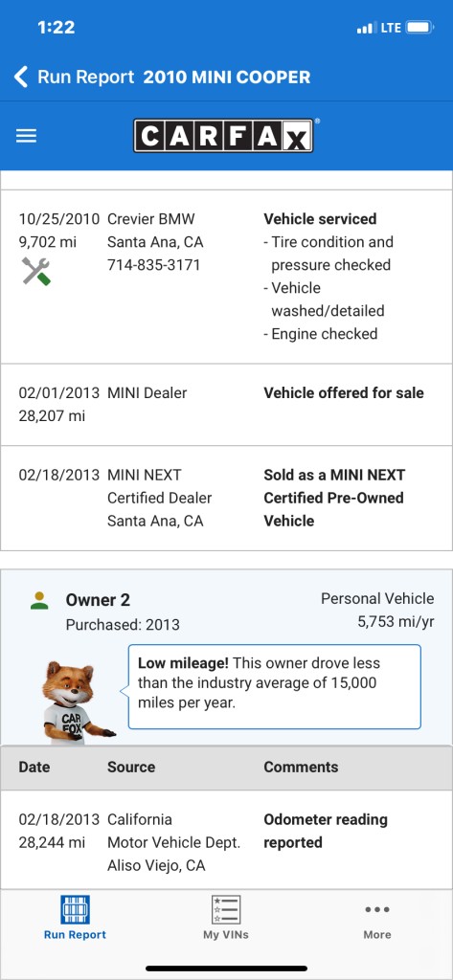The image size is (453, 980).
Task: Tap the wrench service icon
Action: tap(35, 271)
